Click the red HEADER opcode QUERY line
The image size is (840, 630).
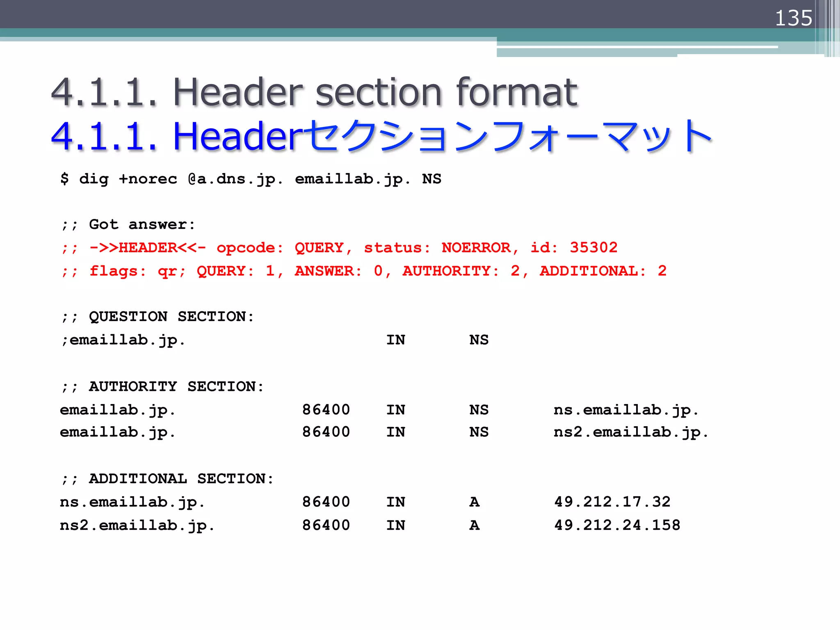click(x=339, y=248)
